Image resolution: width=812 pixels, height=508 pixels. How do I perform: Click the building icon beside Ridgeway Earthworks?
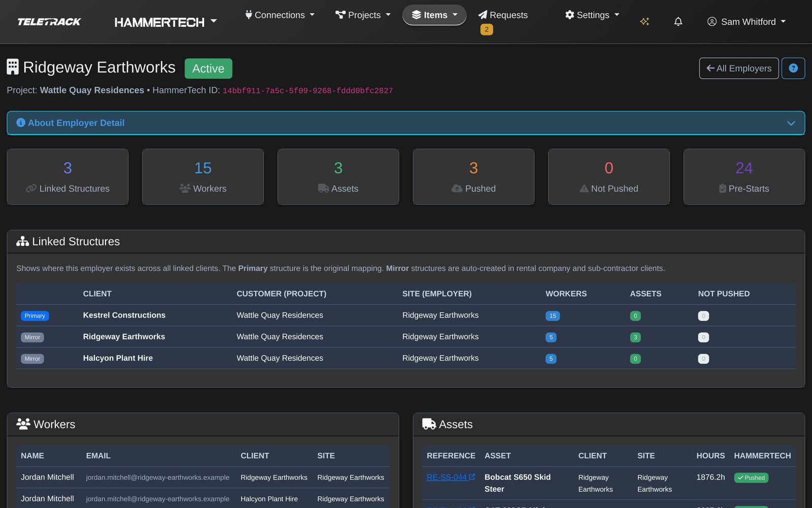coord(13,67)
